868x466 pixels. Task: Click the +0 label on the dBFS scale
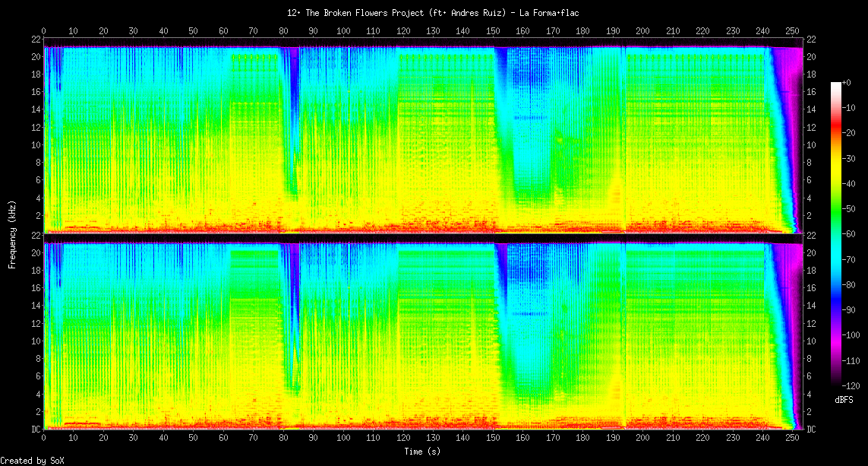[x=851, y=83]
